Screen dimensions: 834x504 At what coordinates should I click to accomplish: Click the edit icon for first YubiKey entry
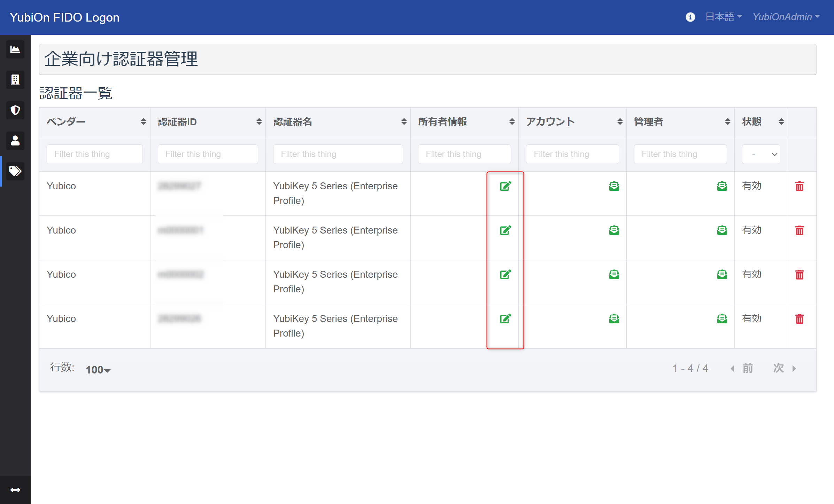505,186
